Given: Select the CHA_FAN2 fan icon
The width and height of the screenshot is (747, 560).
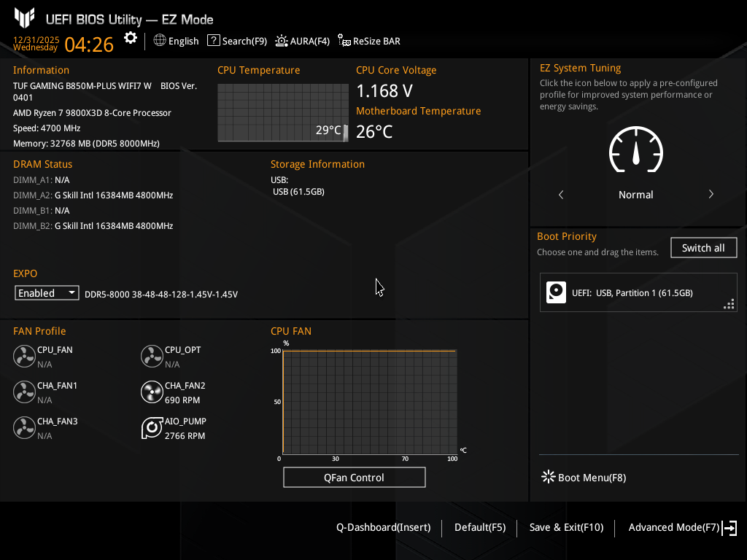Looking at the screenshot, I should pos(152,392).
